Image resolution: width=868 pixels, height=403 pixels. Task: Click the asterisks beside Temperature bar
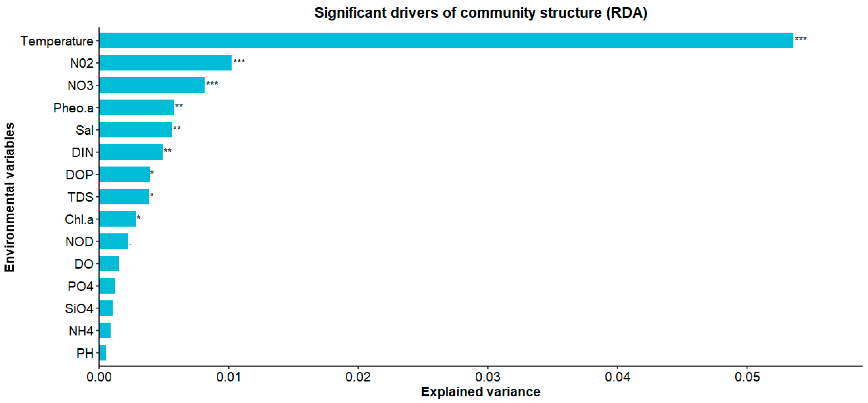click(x=801, y=39)
